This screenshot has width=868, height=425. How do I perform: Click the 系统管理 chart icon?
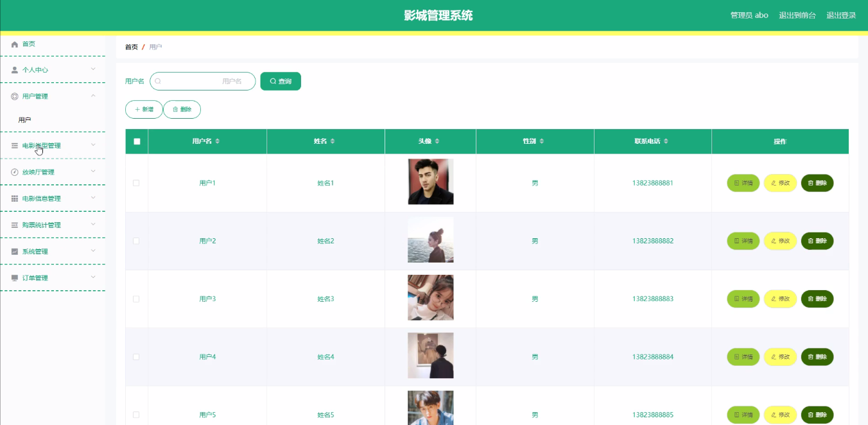click(x=15, y=252)
